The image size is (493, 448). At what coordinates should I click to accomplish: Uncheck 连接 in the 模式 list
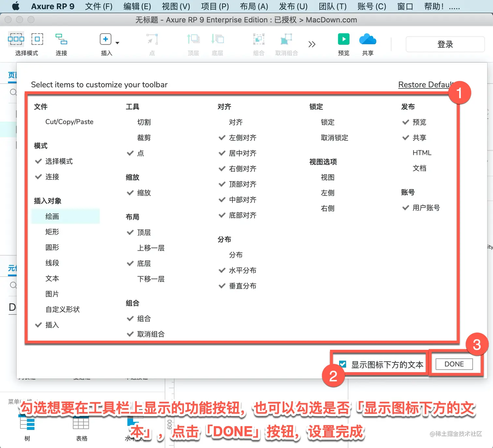coord(47,177)
